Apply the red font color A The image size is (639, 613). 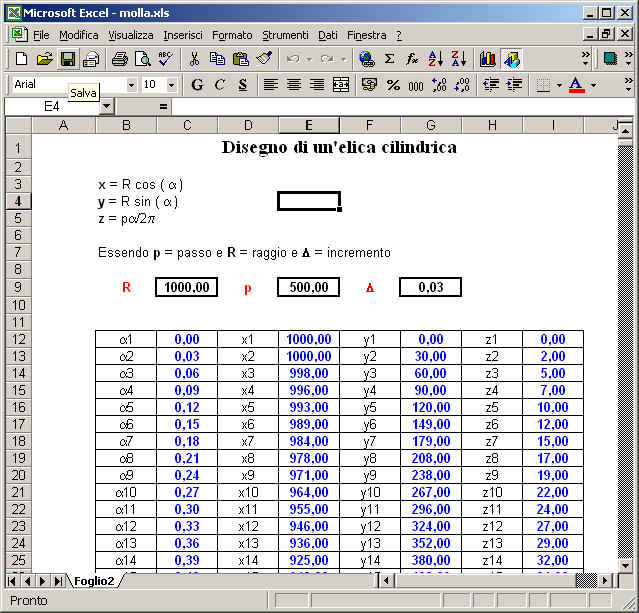click(576, 85)
